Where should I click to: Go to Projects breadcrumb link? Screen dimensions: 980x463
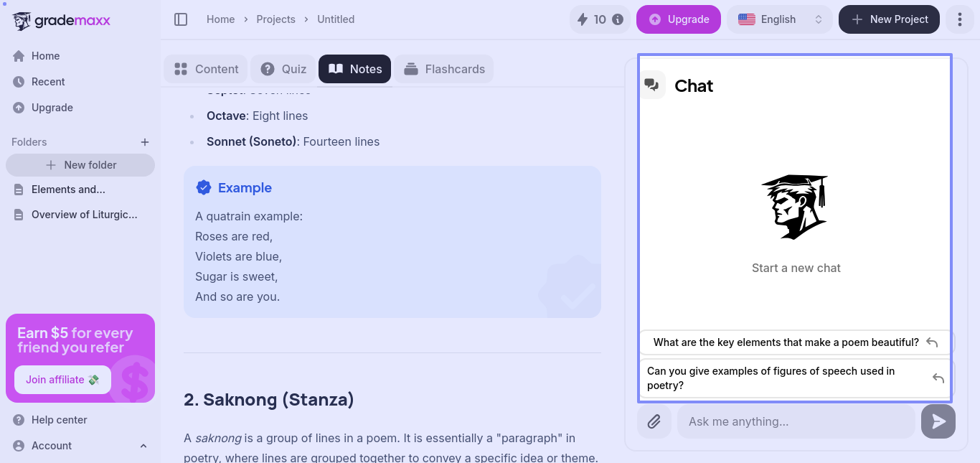pos(275,19)
